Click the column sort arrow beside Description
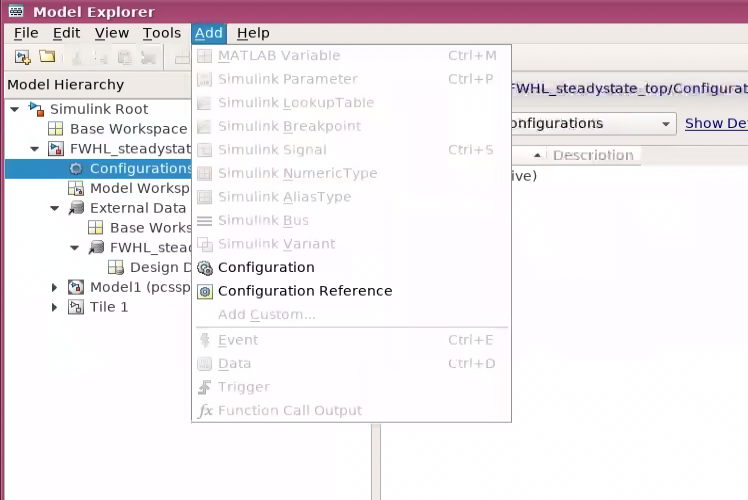The image size is (748, 500). coord(537,155)
